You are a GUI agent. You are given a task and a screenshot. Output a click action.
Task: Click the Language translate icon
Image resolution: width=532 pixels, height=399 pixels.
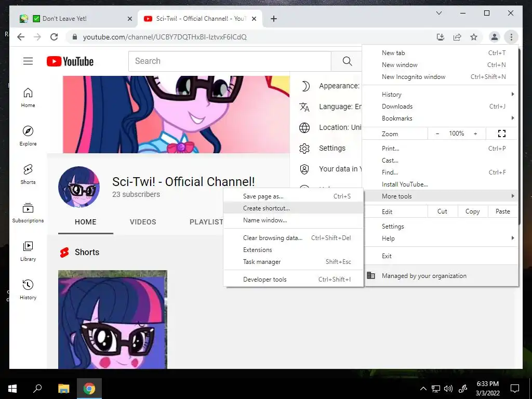click(304, 107)
